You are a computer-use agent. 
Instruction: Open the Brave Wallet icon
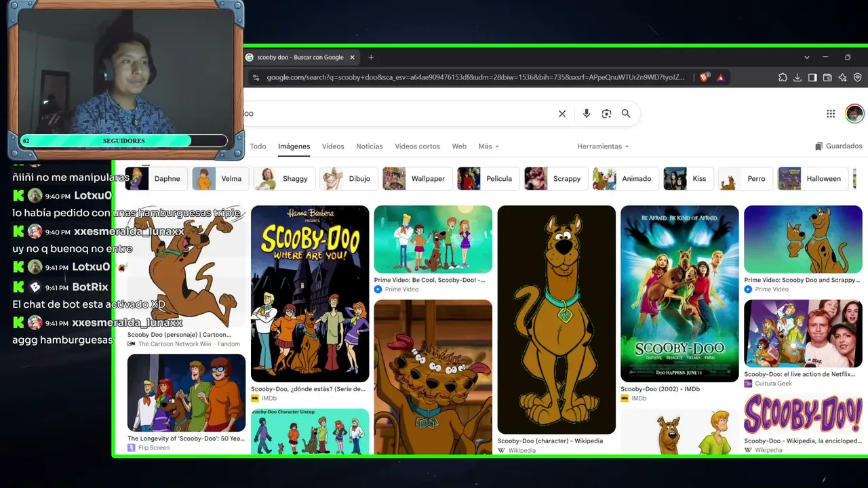click(827, 77)
